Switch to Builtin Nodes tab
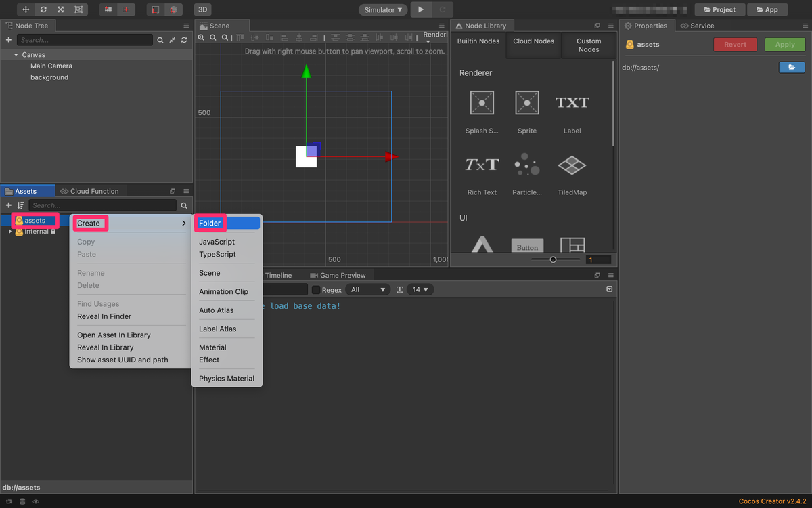812x508 pixels. click(478, 41)
